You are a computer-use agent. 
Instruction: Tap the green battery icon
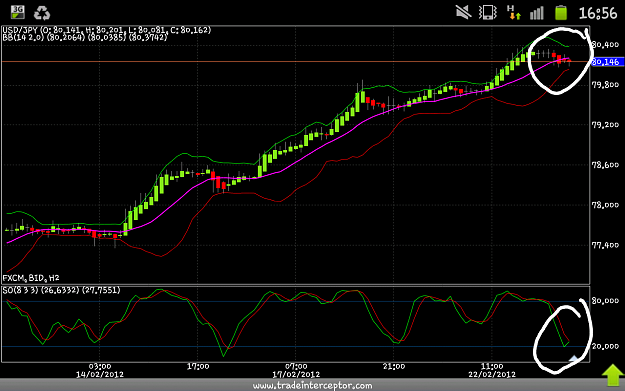click(x=561, y=13)
